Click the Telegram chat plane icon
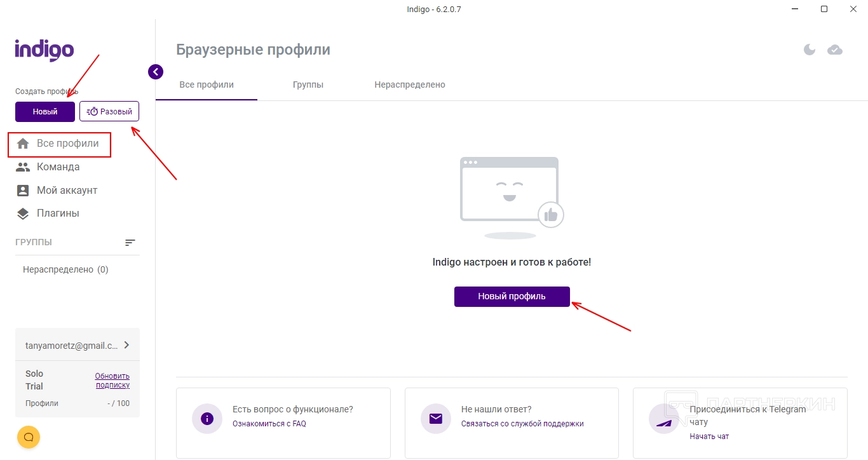The width and height of the screenshot is (868, 460). tap(664, 419)
